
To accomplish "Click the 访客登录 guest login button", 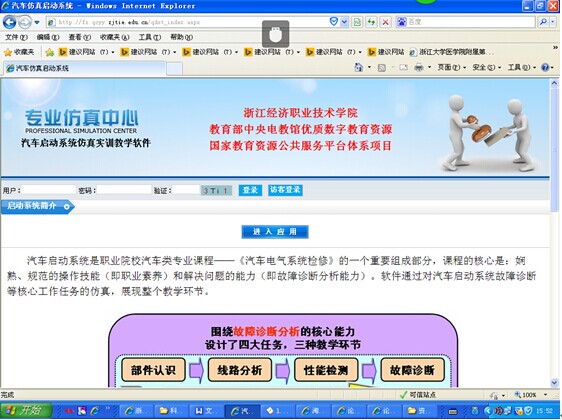I will coord(285,190).
